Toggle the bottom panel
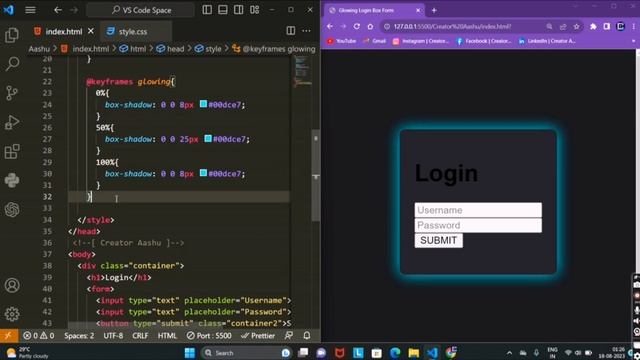Viewport: 640px width, 360px height. (x=223, y=10)
